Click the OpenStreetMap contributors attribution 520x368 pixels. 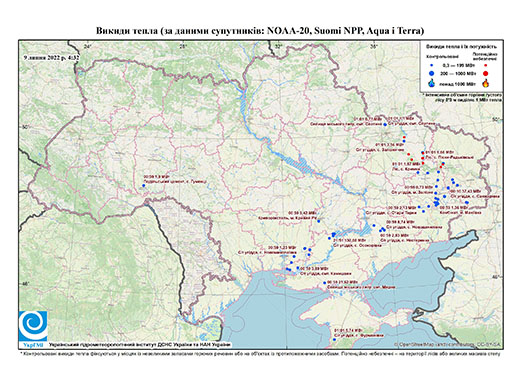(448, 344)
